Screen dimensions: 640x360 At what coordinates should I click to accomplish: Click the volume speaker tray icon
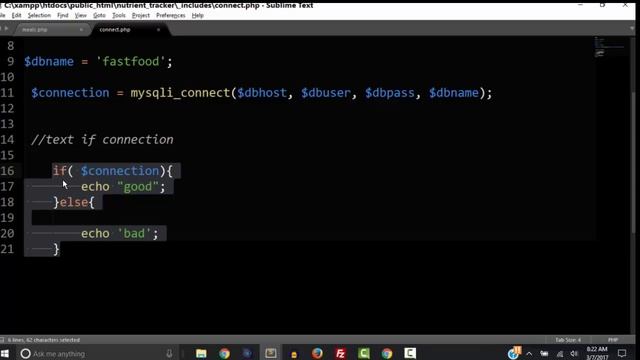click(x=574, y=354)
